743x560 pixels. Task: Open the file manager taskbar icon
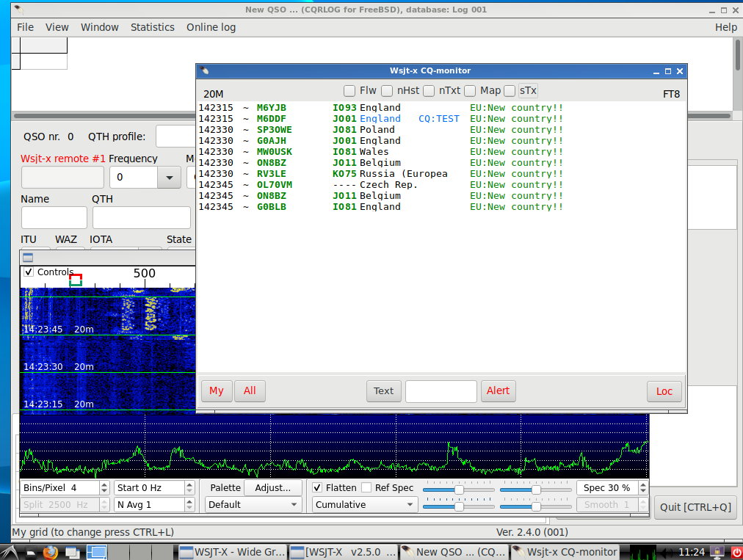30,553
